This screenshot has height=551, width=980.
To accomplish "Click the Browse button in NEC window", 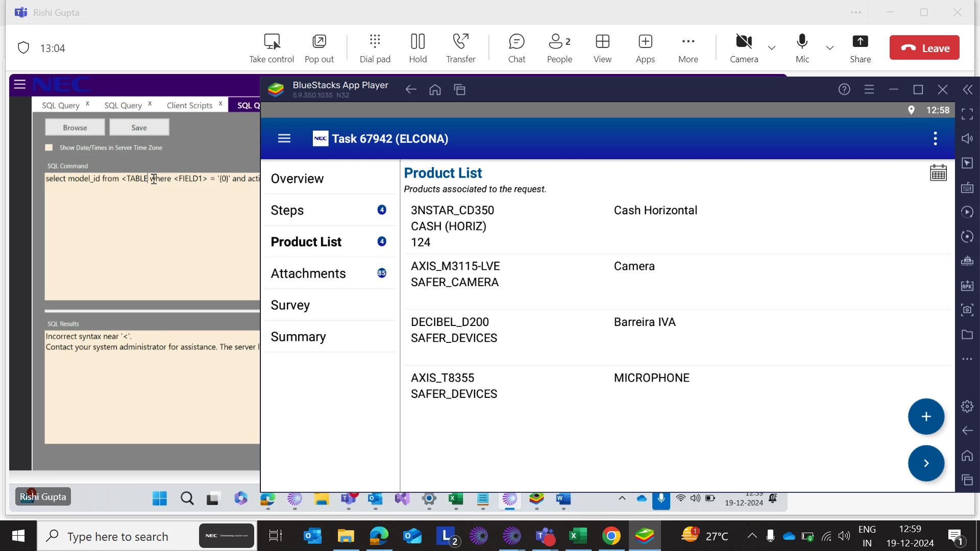I will pyautogui.click(x=75, y=128).
